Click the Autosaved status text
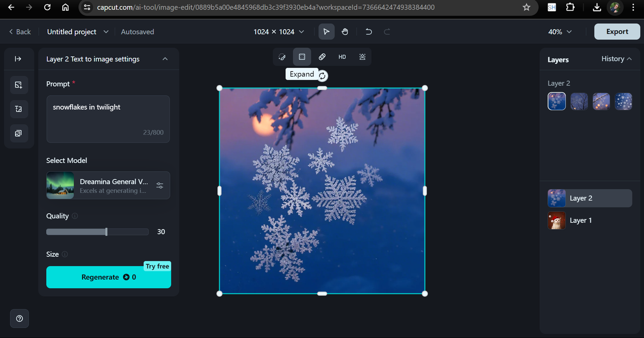The width and height of the screenshot is (644, 338). coord(137,32)
